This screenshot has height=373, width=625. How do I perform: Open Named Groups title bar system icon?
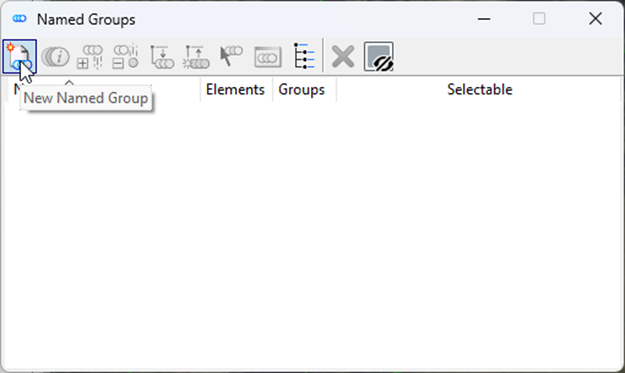[19, 19]
